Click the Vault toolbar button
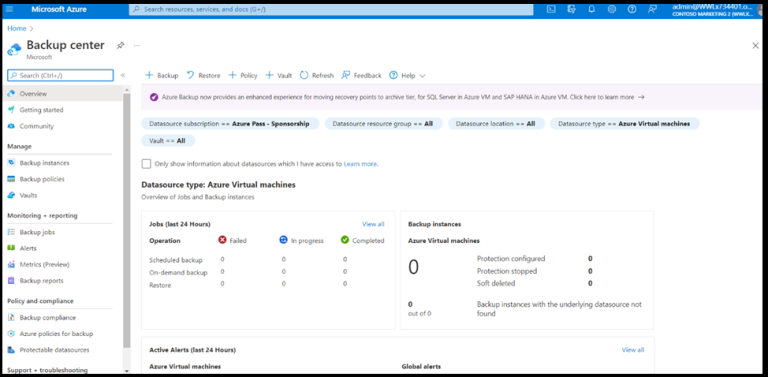Screen dimensions: 768x377 click(279, 75)
